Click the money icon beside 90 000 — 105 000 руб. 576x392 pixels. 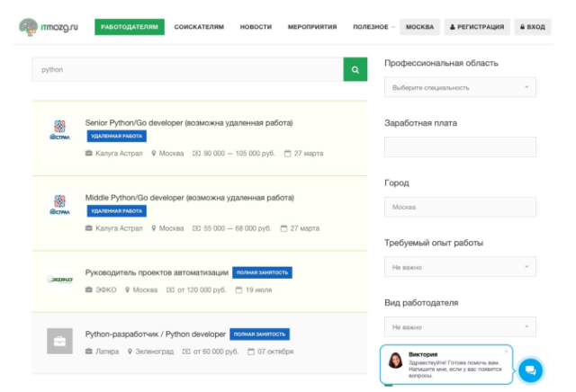pyautogui.click(x=196, y=154)
